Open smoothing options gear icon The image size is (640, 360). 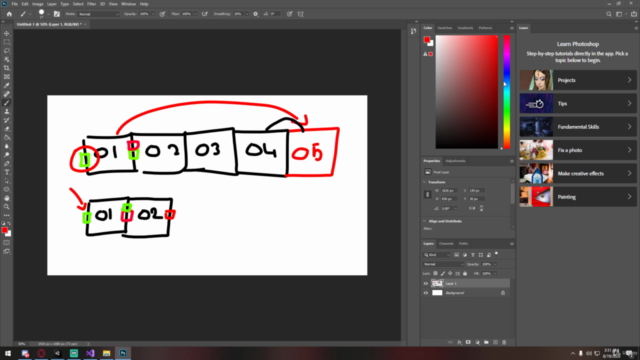(x=256, y=14)
